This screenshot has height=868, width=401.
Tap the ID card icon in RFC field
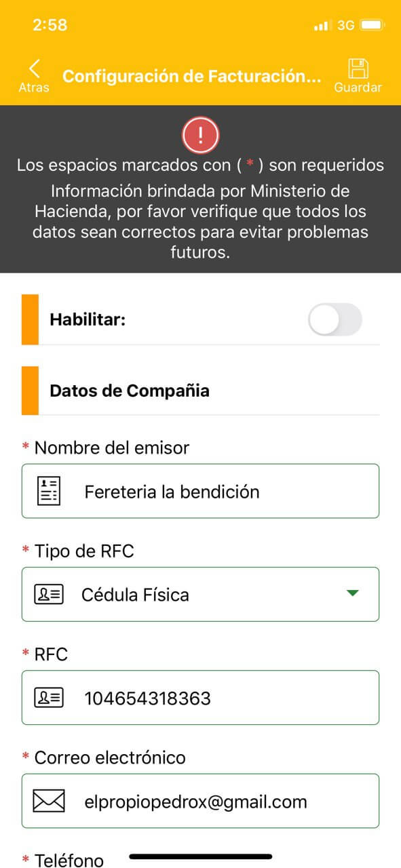49,698
